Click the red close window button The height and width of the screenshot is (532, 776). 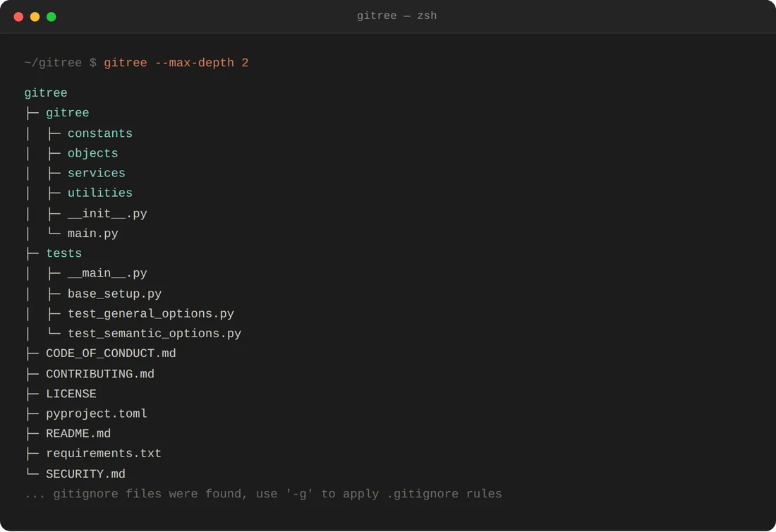point(19,17)
